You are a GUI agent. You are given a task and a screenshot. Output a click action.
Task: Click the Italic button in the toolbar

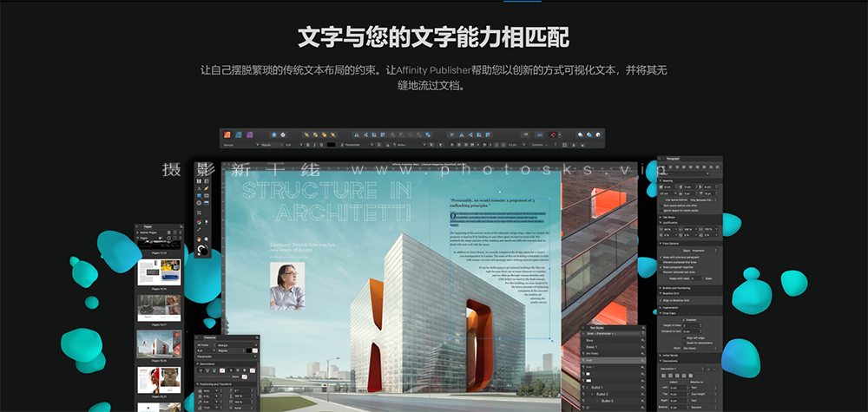[x=314, y=145]
